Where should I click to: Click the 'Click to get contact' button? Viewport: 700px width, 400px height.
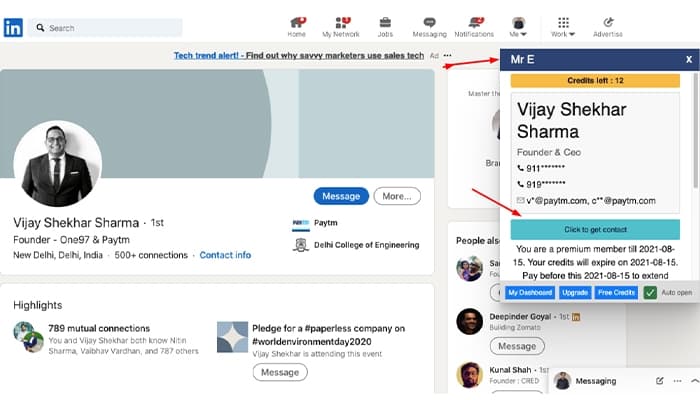595,229
